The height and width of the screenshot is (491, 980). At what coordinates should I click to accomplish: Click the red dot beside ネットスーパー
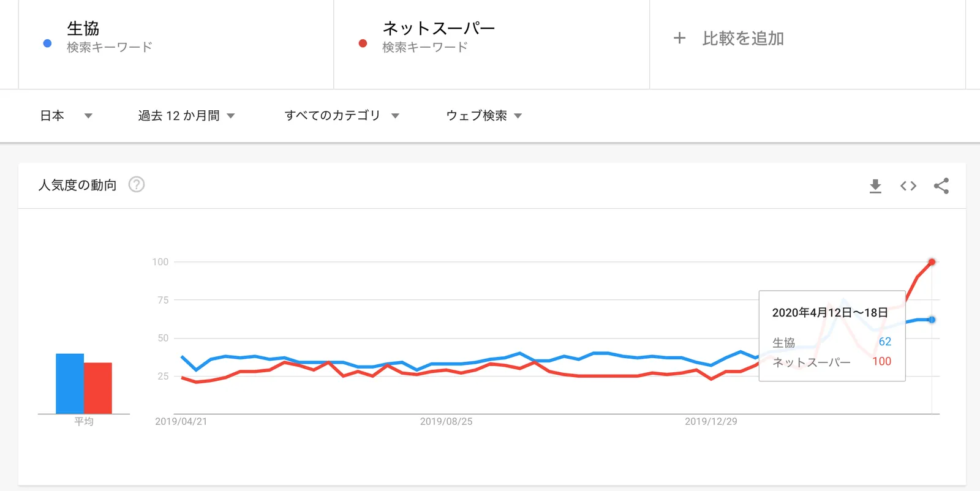pyautogui.click(x=363, y=43)
